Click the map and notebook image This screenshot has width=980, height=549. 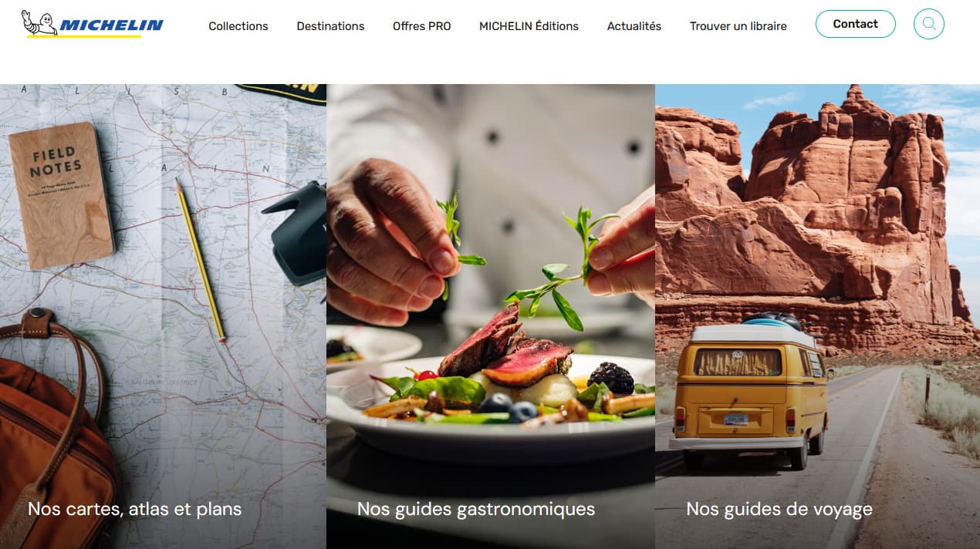click(x=163, y=316)
